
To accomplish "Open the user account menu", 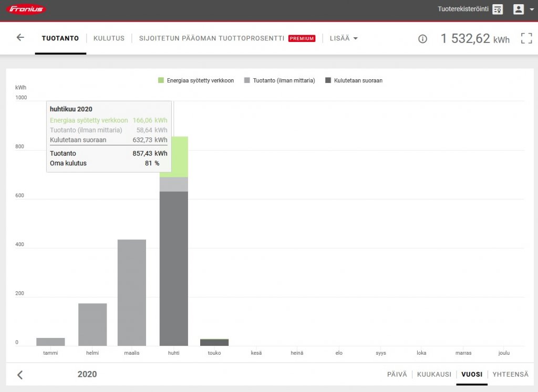I will pos(523,9).
